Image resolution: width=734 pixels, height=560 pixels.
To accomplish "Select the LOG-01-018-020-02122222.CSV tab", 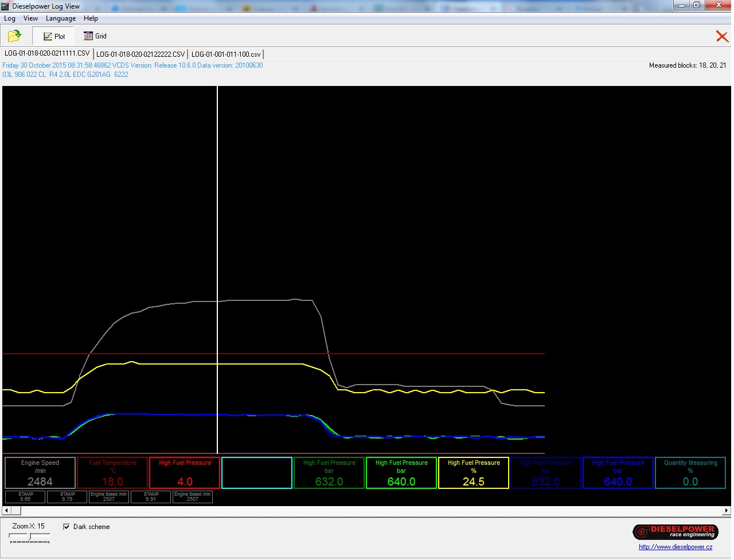I will (x=140, y=54).
